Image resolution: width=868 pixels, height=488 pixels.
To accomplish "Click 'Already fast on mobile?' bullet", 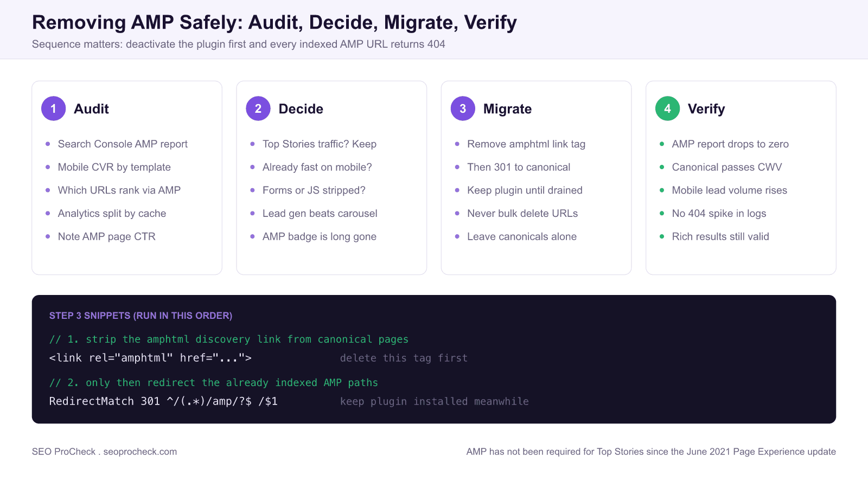I will (317, 167).
